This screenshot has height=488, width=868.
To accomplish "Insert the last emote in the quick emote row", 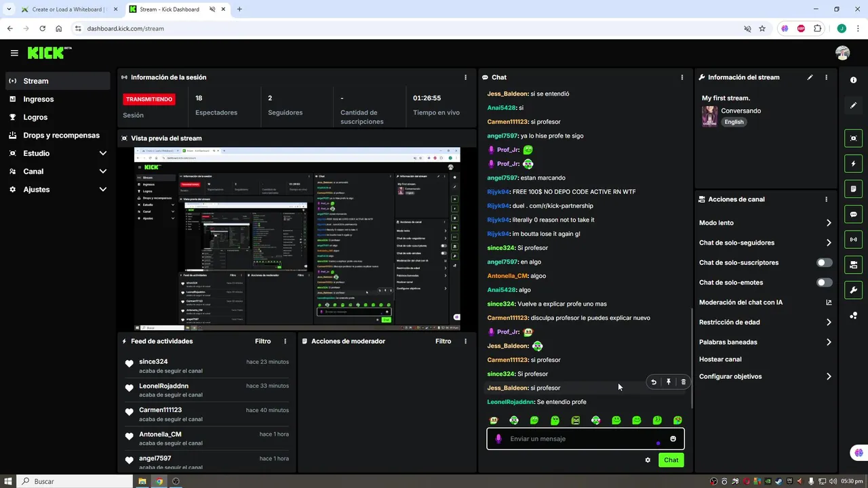I will [677, 420].
